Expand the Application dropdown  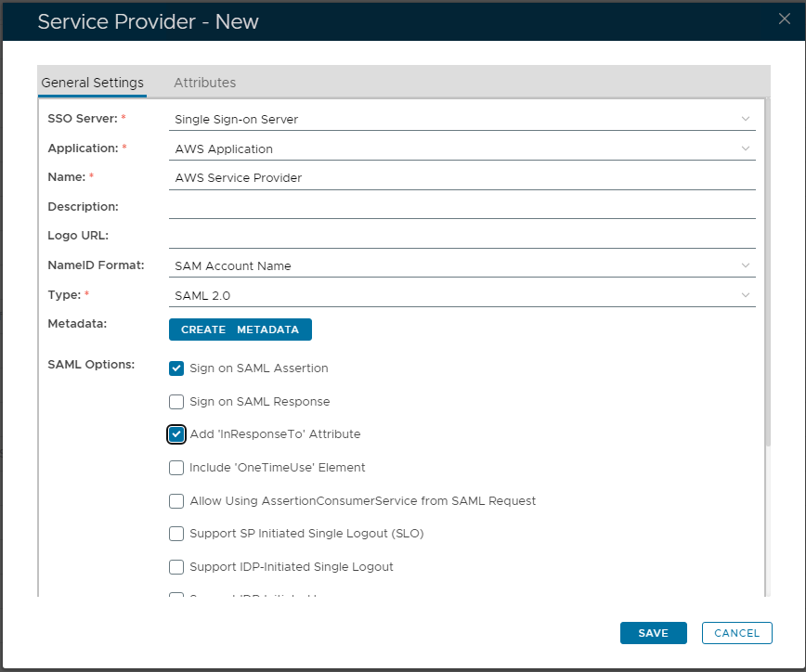pos(462,149)
